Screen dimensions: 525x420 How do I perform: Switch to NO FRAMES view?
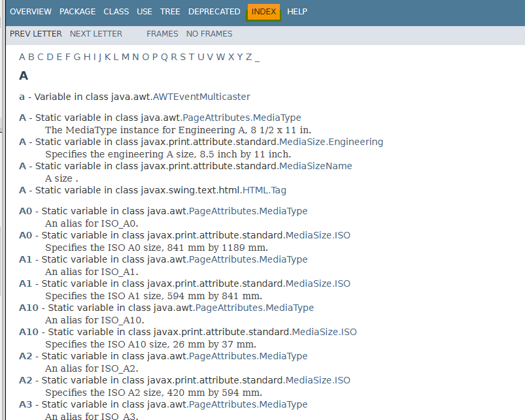pyautogui.click(x=209, y=34)
